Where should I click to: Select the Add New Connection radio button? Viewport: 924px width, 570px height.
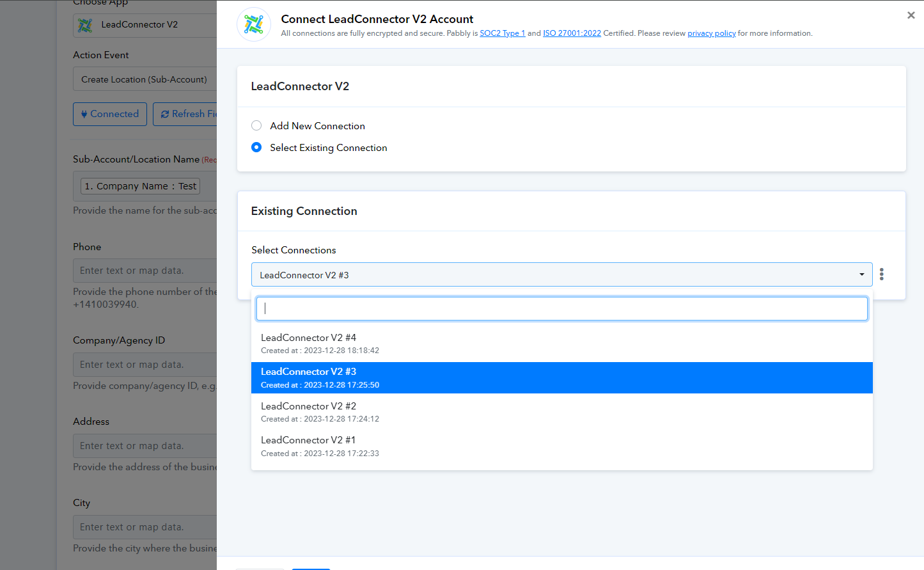[x=256, y=125]
